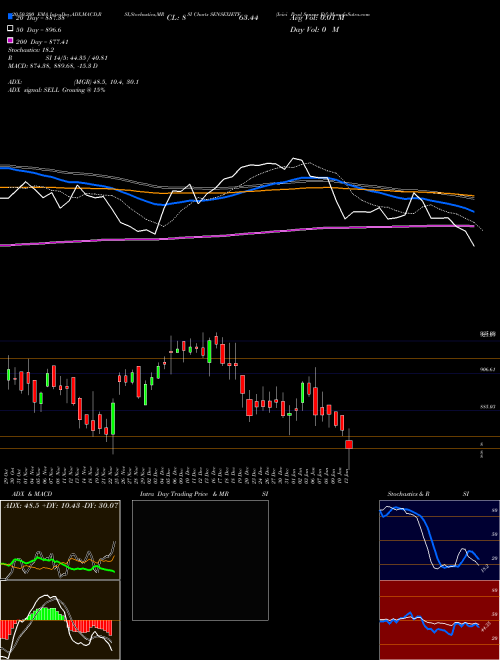Viewport: 500px width, 660px height.
Task: Click the 'Stochastics: 18.2' readout
Action: (31, 50)
